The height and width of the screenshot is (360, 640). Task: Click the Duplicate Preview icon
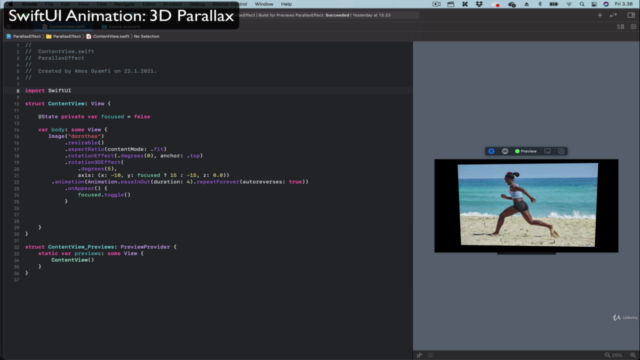(561, 151)
